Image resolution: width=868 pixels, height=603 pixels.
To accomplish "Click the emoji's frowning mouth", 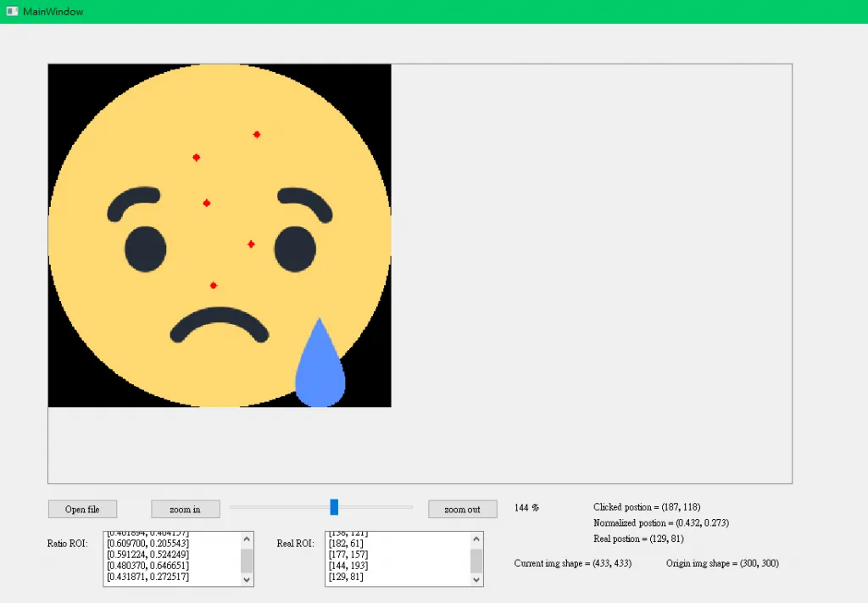I will click(220, 322).
